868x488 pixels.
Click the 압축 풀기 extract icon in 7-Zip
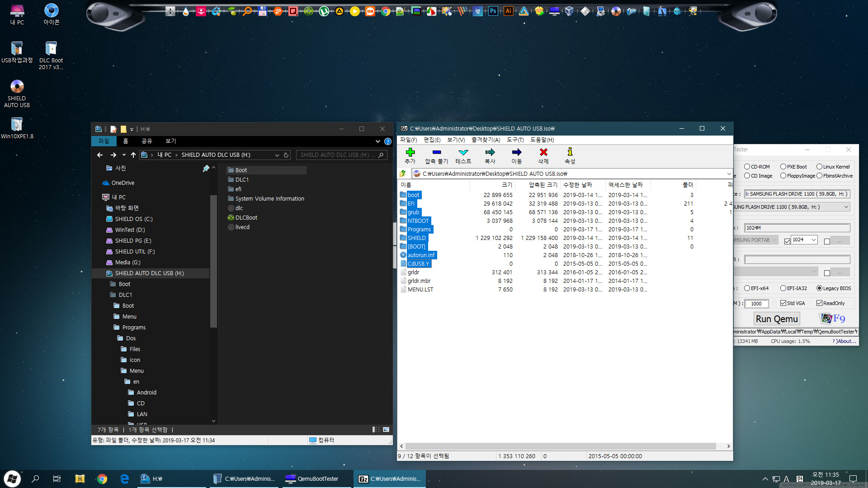point(436,152)
